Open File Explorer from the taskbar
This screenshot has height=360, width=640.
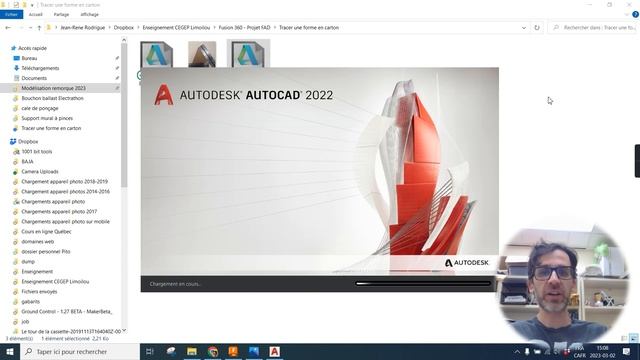coord(192,351)
